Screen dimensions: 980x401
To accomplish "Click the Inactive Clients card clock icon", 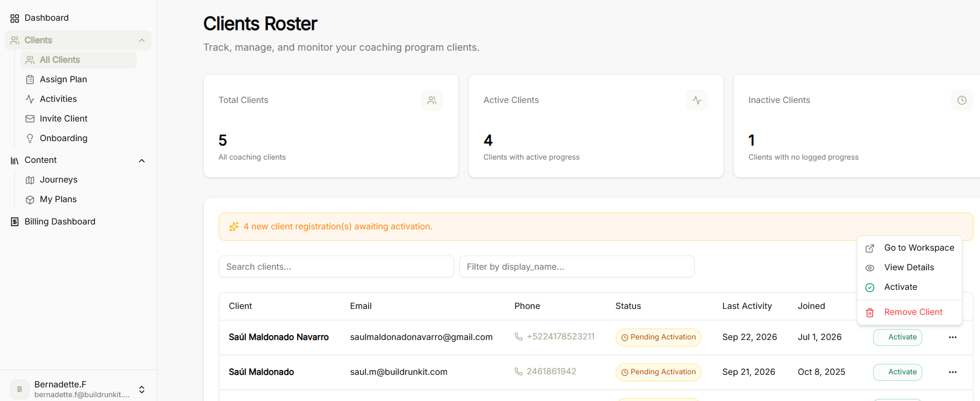I will pyautogui.click(x=962, y=100).
